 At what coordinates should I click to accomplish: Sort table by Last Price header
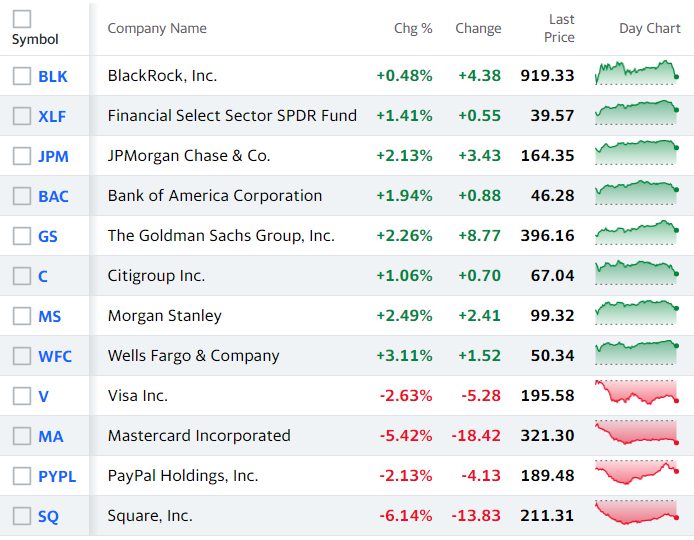coord(559,28)
